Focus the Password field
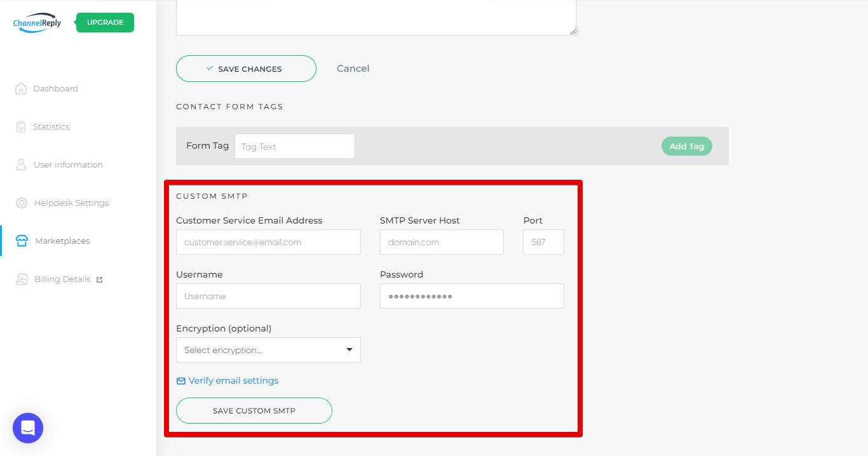Viewport: 868px width, 456px height. [x=472, y=296]
